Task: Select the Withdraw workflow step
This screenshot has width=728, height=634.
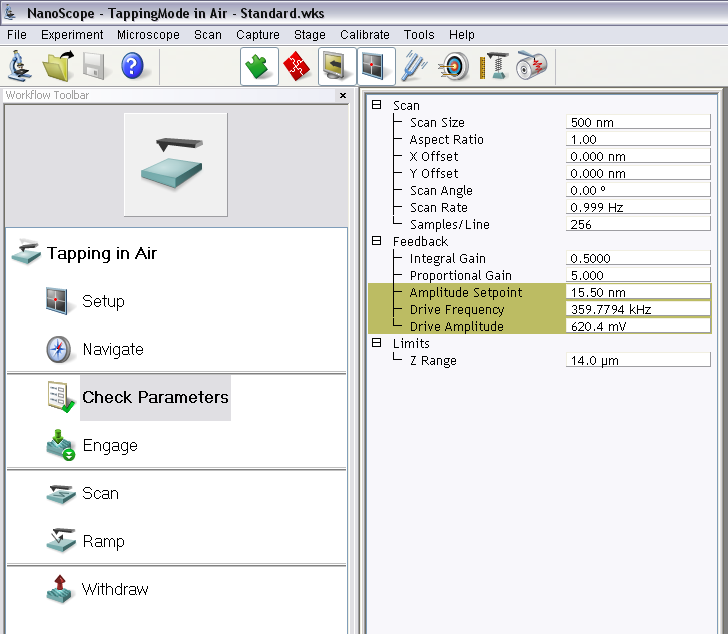Action: coord(114,590)
